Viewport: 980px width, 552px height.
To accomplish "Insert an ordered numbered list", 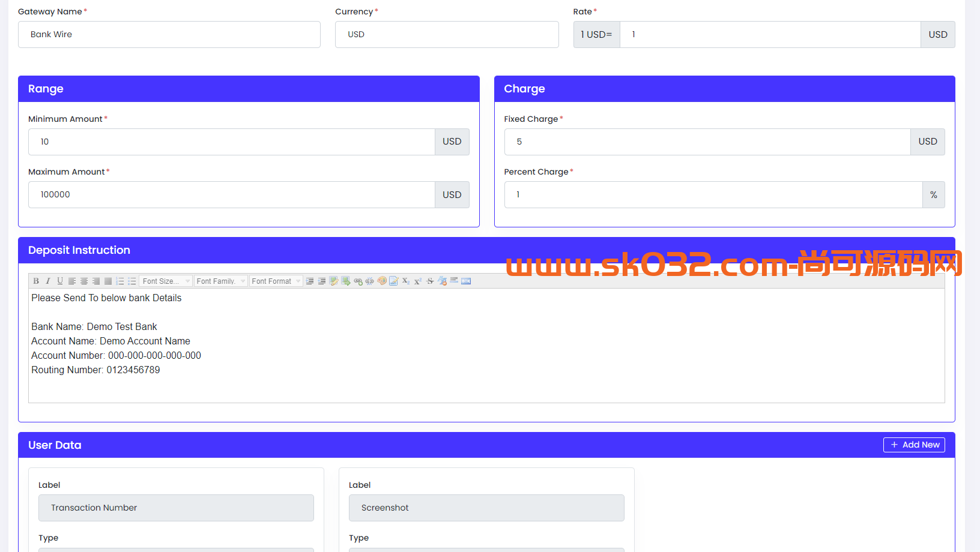I will coord(120,281).
